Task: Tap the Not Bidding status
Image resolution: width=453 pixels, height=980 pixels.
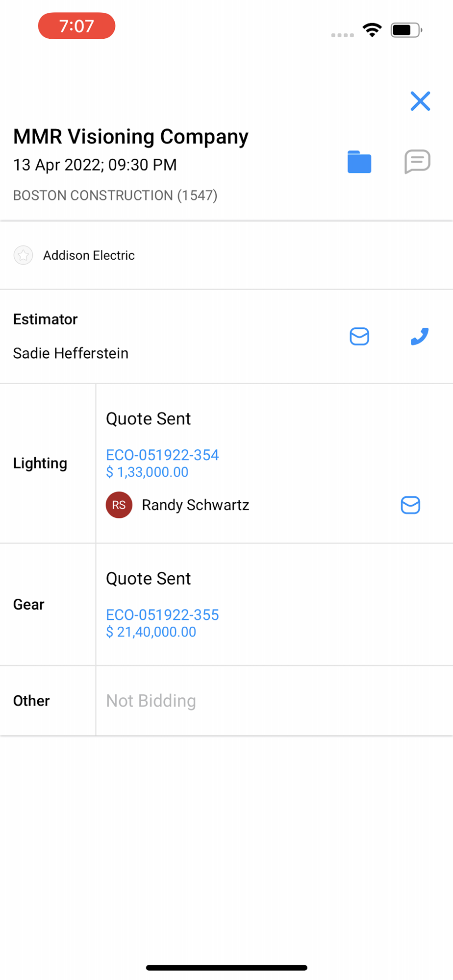Action: coord(151,701)
